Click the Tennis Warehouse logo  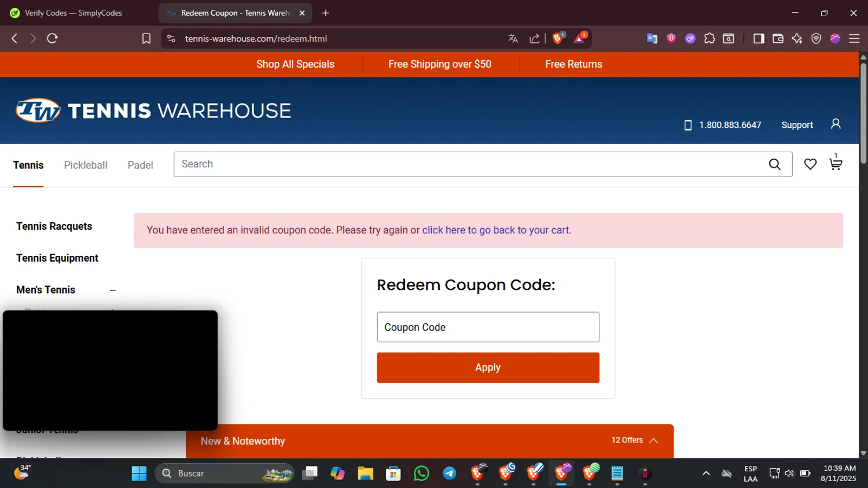153,110
